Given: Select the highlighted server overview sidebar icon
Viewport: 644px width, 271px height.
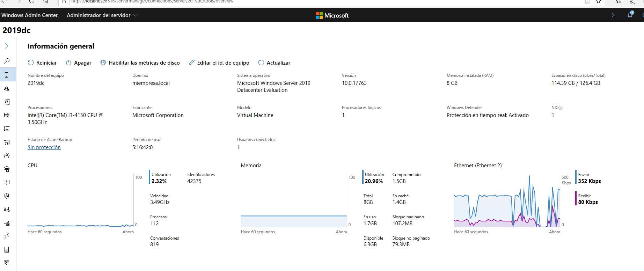Looking at the screenshot, I should (x=7, y=75).
